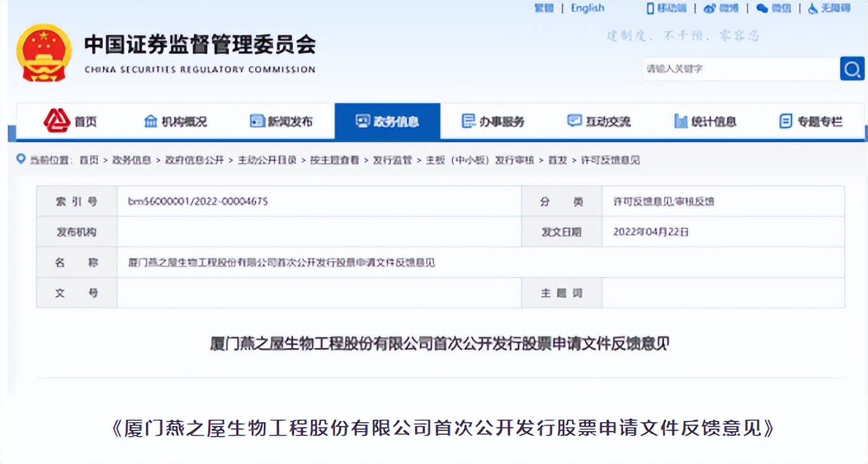Click 发行监管 in breadcrumb path
Viewport: 868px width, 464px height.
point(392,160)
